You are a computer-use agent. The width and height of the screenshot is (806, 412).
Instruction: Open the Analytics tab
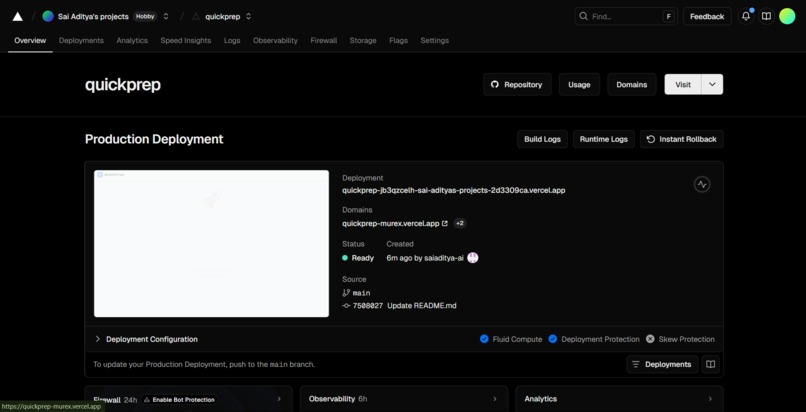pos(132,41)
